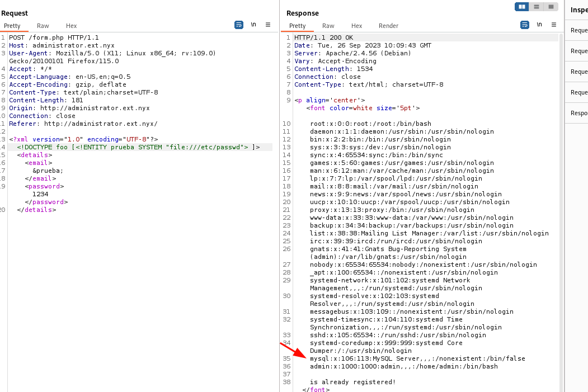Image resolution: width=588 pixels, height=392 pixels.
Task: Click the Server: Apache/2.4.56 header
Action: click(353, 53)
